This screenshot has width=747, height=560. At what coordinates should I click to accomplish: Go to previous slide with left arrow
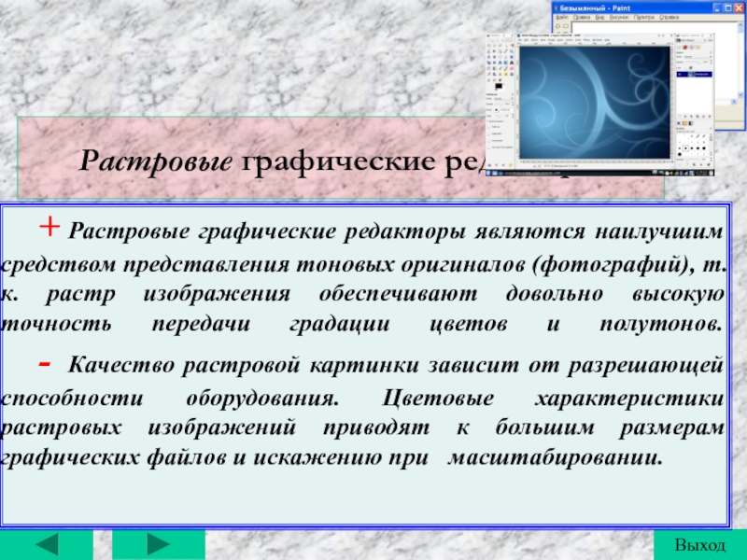coord(46,544)
